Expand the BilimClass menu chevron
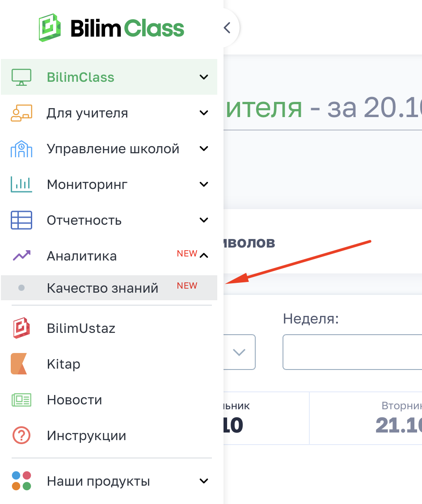Screen dimensions: 422x504 point(203,77)
